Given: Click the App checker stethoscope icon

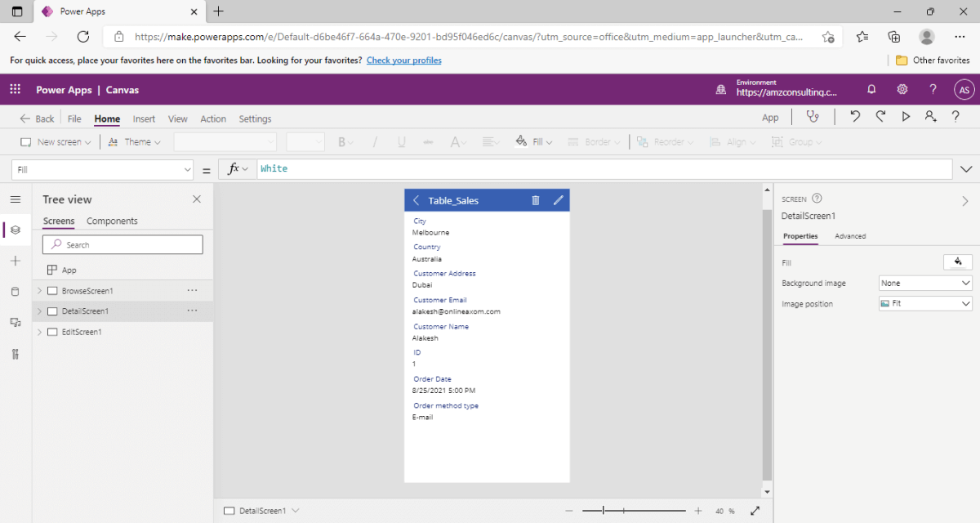Looking at the screenshot, I should point(812,117).
